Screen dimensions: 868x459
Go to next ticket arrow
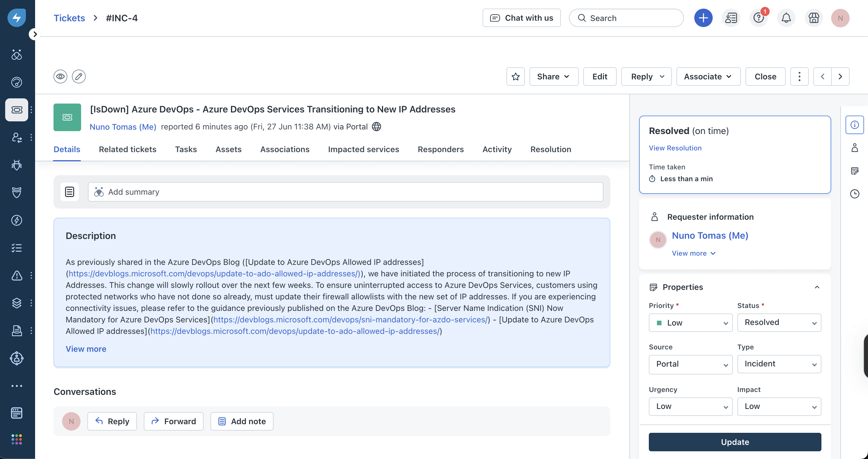pos(840,76)
